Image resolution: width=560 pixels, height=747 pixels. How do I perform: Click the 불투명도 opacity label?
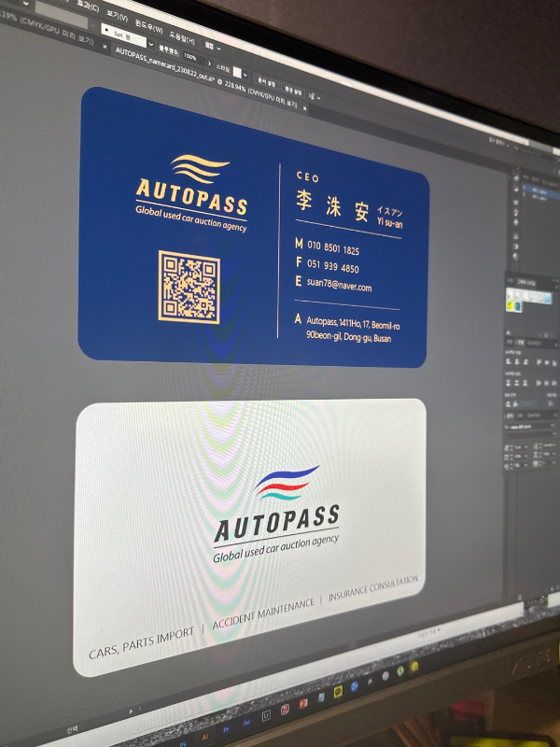pyautogui.click(x=169, y=51)
